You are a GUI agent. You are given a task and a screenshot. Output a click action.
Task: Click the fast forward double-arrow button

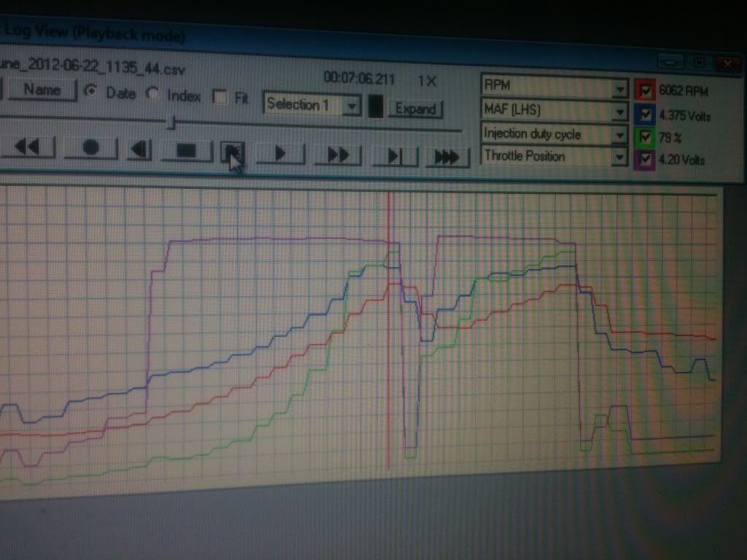pos(337,155)
